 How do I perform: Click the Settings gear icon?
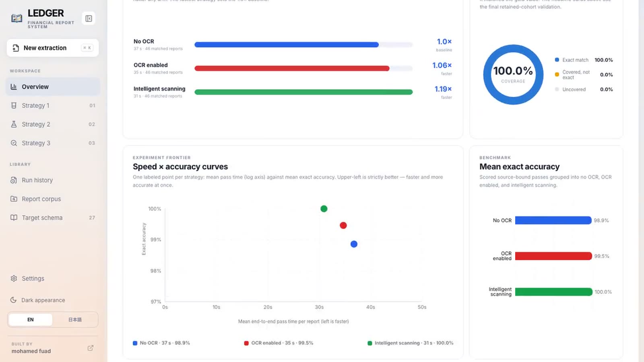[14, 278]
